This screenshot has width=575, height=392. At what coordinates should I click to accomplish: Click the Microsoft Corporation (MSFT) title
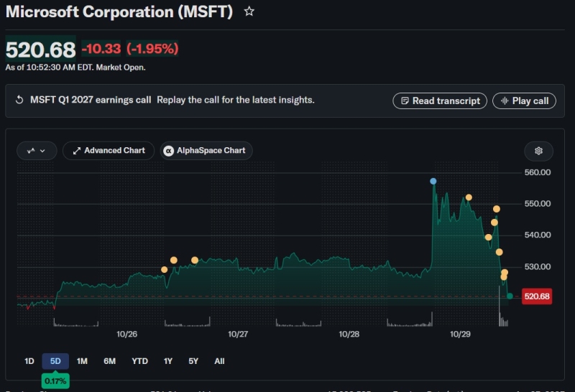click(119, 11)
